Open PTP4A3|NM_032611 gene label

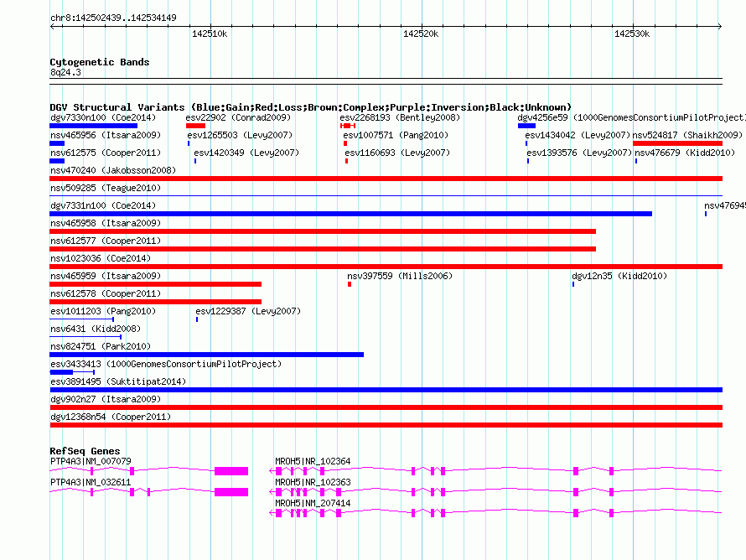click(x=91, y=482)
